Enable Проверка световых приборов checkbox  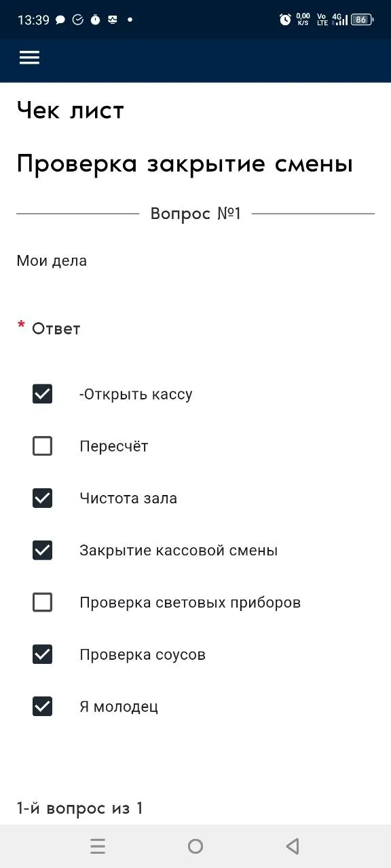click(42, 602)
